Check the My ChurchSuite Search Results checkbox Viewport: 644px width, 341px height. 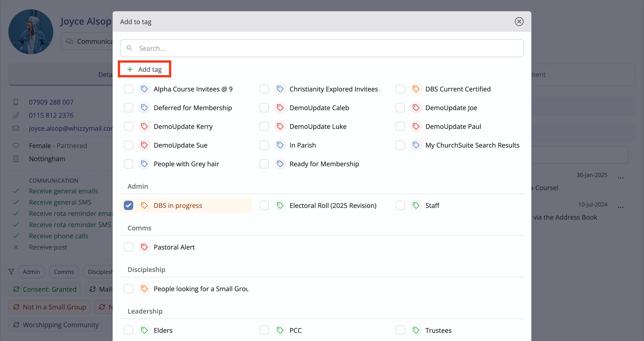click(x=400, y=145)
